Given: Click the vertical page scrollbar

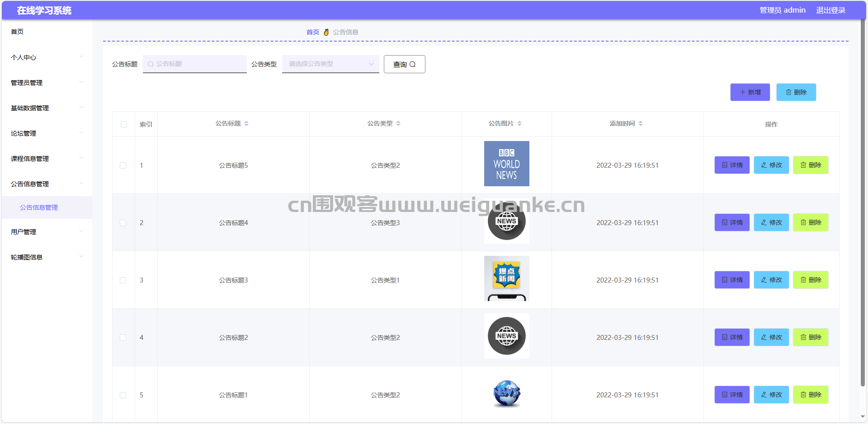Looking at the screenshot, I should [x=863, y=203].
